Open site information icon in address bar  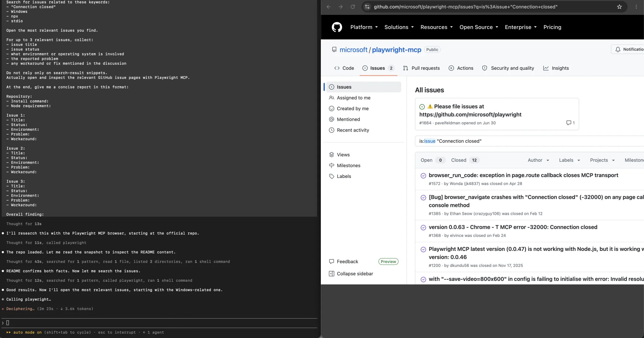367,7
